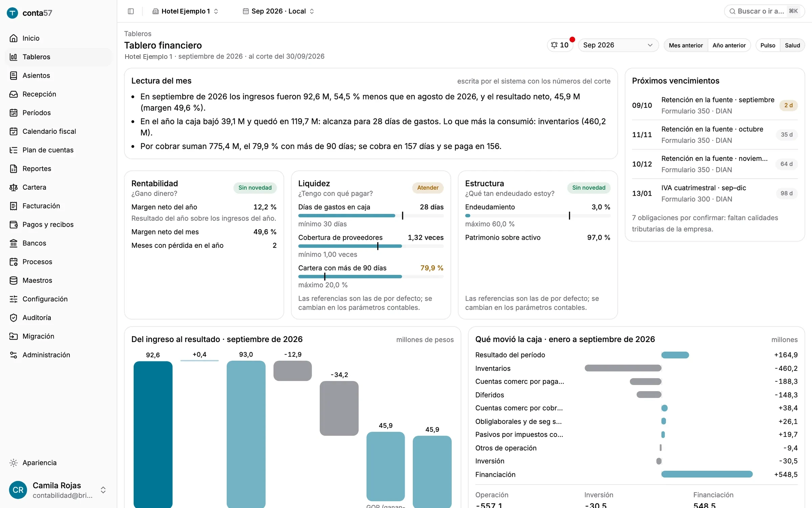Click the Asientos sidebar icon

[x=14, y=76]
